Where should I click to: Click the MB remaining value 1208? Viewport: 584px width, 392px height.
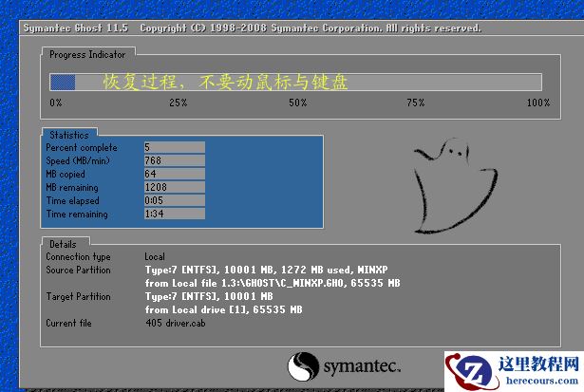[175, 187]
